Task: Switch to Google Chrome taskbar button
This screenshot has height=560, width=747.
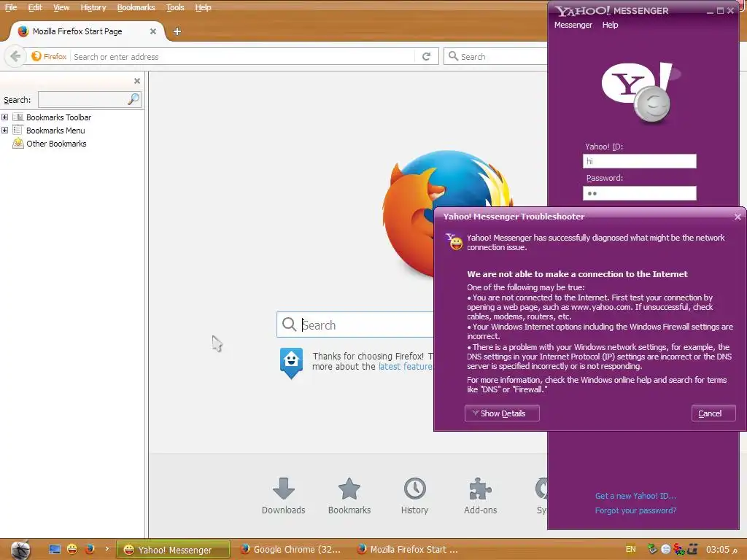Action: pyautogui.click(x=291, y=550)
